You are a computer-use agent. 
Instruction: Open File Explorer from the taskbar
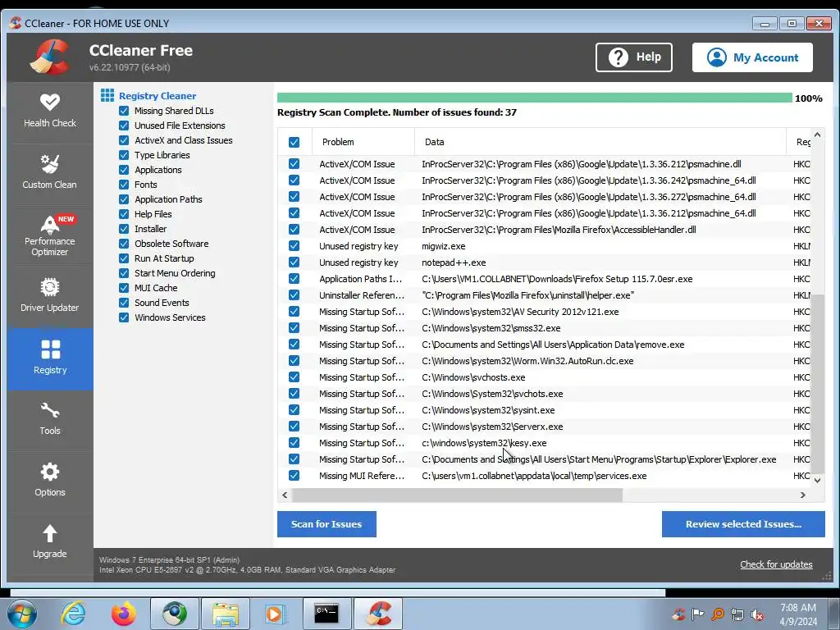[226, 614]
